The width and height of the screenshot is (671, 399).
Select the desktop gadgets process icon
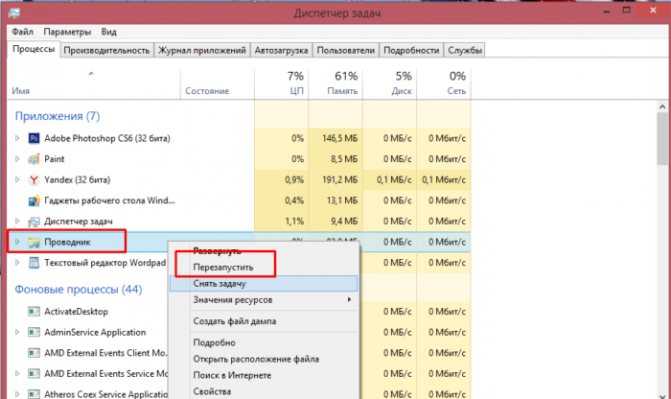tap(34, 201)
